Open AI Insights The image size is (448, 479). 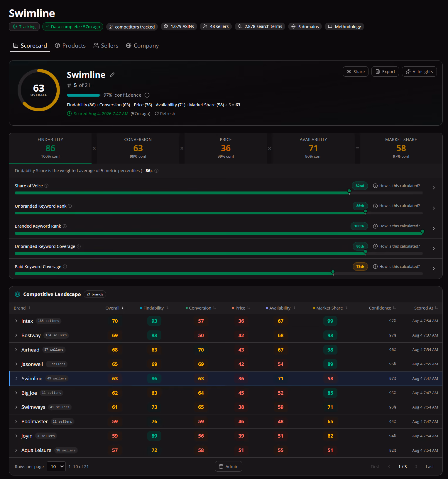419,72
